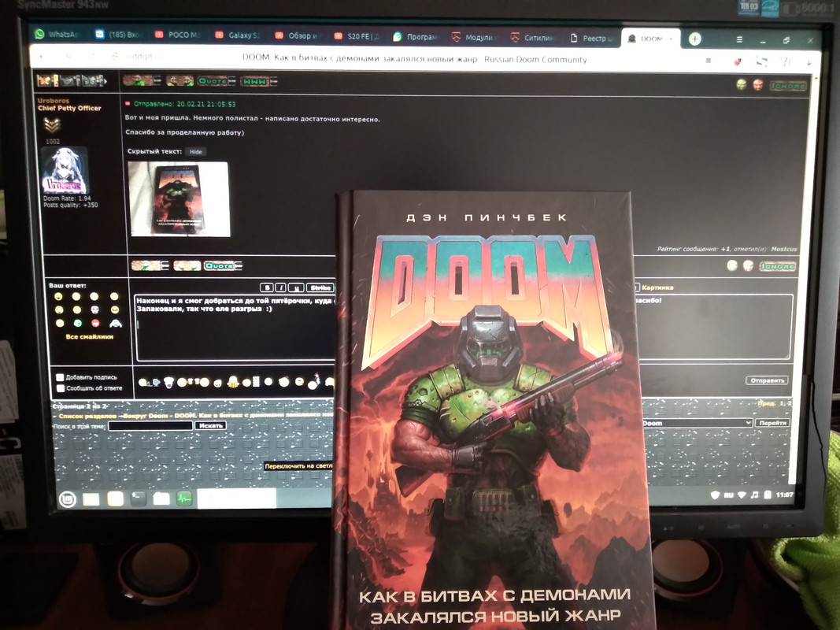
Task: Open the Все смайлики link
Action: click(89, 336)
